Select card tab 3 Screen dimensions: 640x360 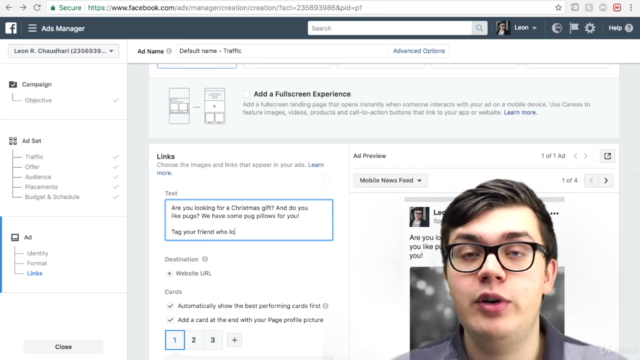(213, 340)
